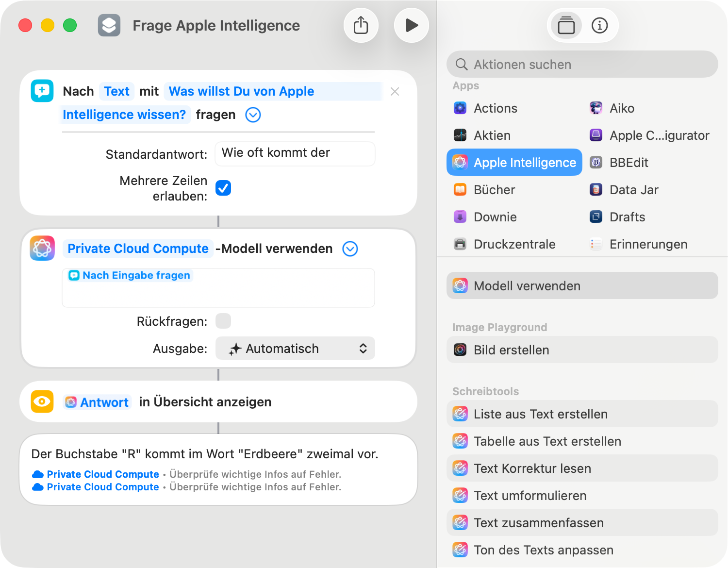Select the Downie app icon

click(x=460, y=217)
